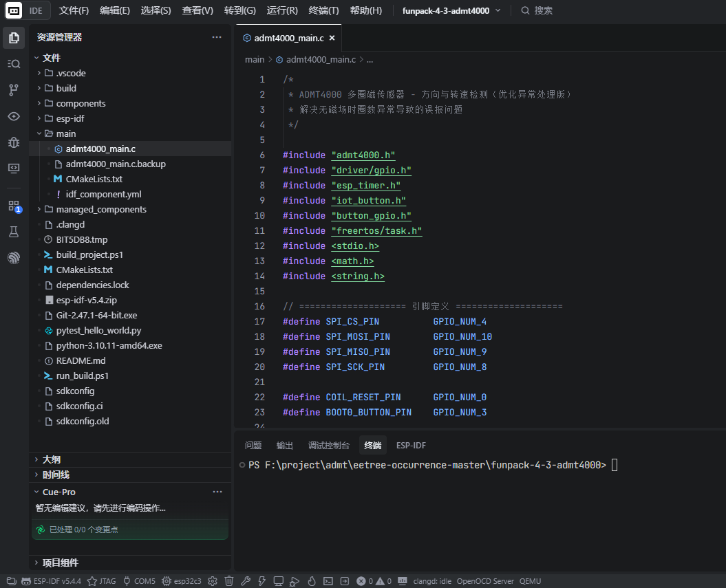Expand the managed_components folder
Screen dimensions: 726x588
tap(101, 210)
